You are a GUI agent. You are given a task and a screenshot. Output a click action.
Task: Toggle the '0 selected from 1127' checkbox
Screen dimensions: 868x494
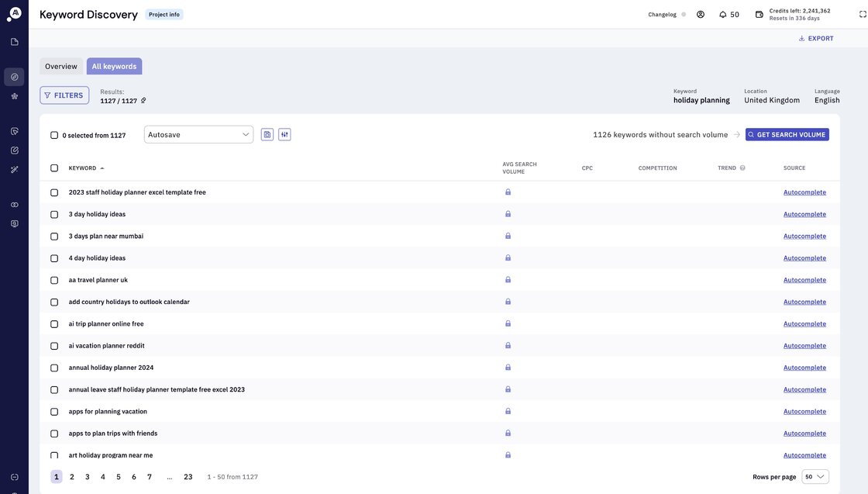54,135
